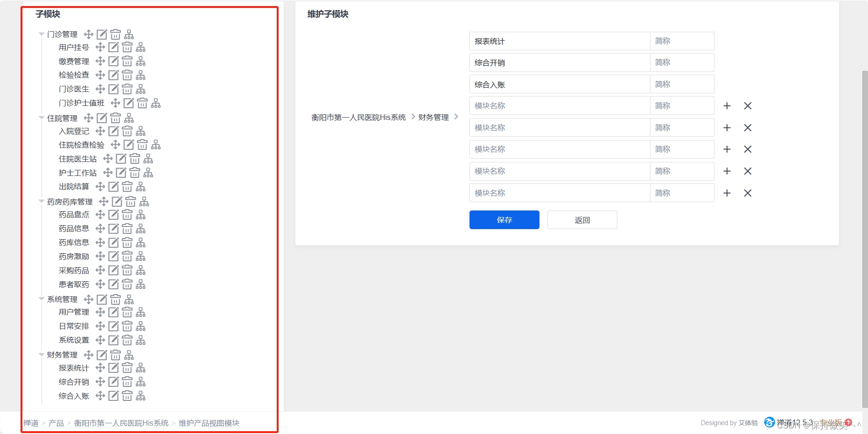
Task: Click move icon for 药品信息
Action: 100,229
